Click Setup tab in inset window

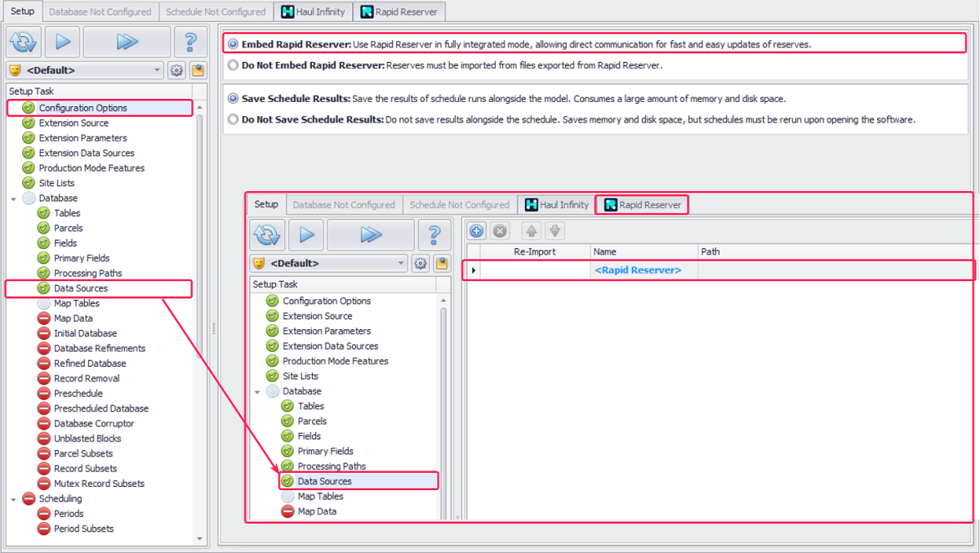[x=266, y=204]
